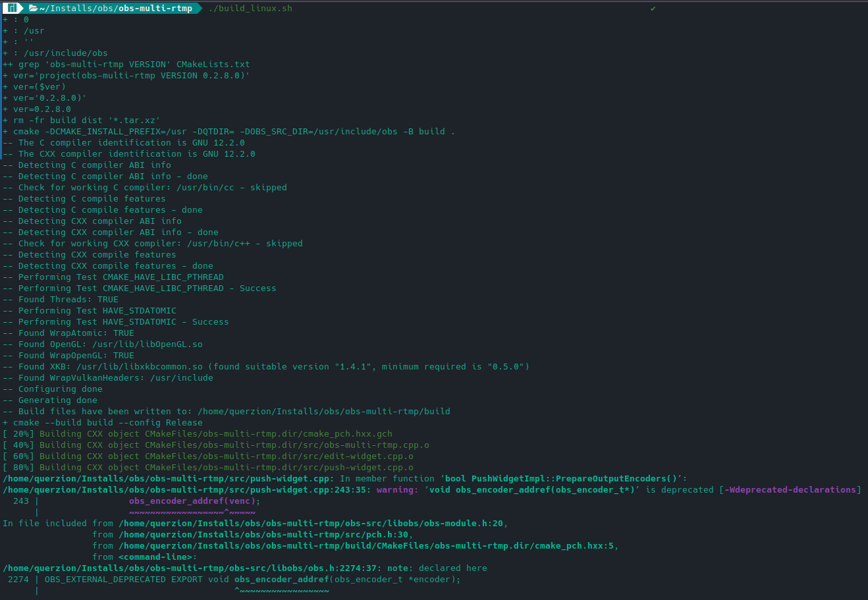The height and width of the screenshot is (600, 868).
Task: Click the teal powerline arrow after obs-multi-rtmp
Action: pyautogui.click(x=198, y=8)
